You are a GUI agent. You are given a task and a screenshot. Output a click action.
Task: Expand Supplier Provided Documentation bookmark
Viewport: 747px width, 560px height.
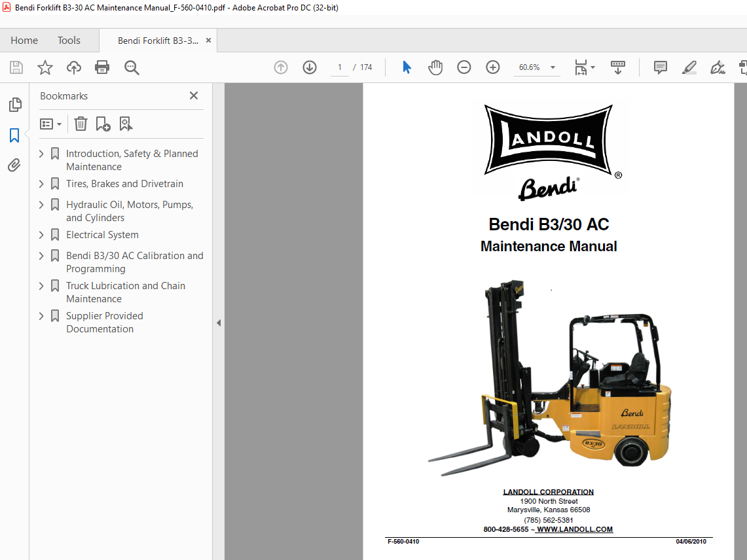[x=41, y=316]
